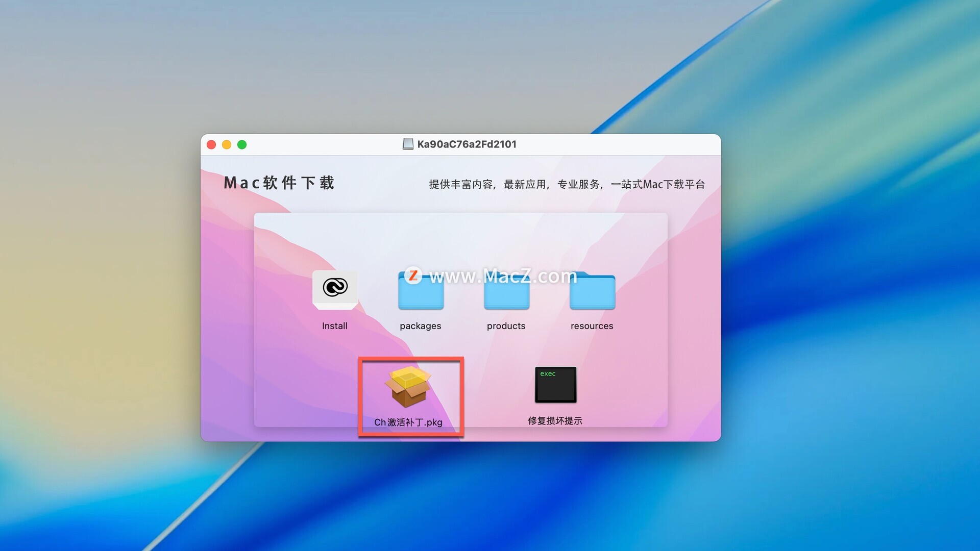
Task: Click the products label text
Action: tap(506, 326)
